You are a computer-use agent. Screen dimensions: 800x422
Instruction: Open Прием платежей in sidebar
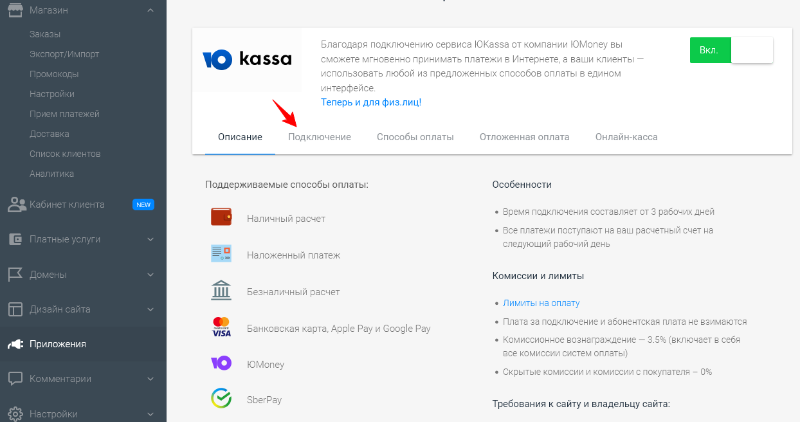click(64, 114)
